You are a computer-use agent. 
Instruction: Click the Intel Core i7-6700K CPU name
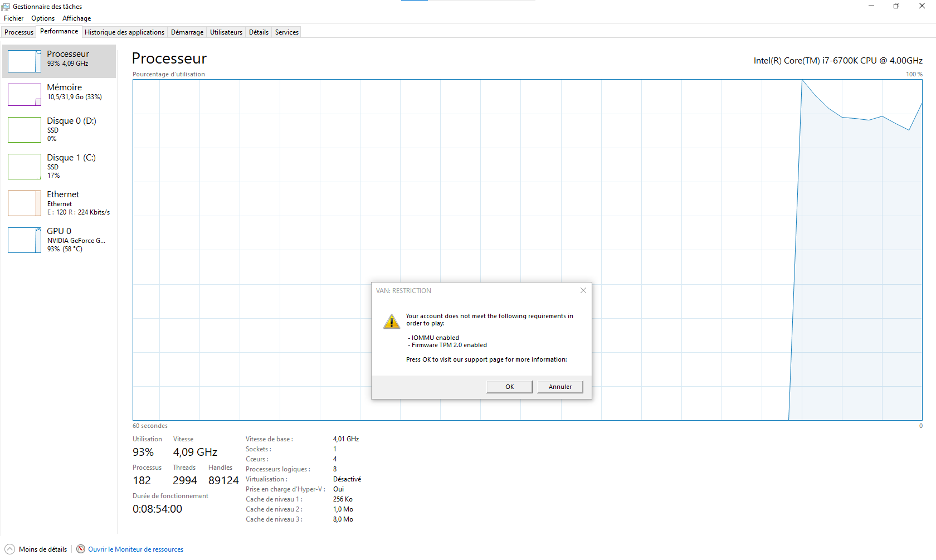(x=838, y=60)
